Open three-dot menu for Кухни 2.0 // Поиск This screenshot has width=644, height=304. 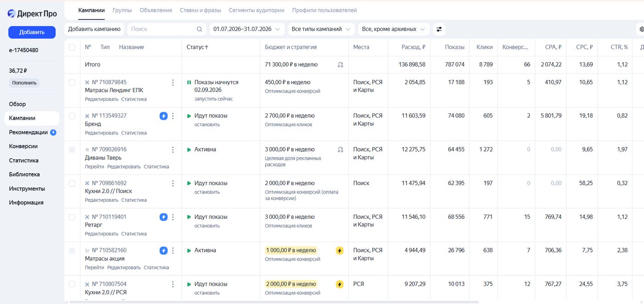coord(173,183)
